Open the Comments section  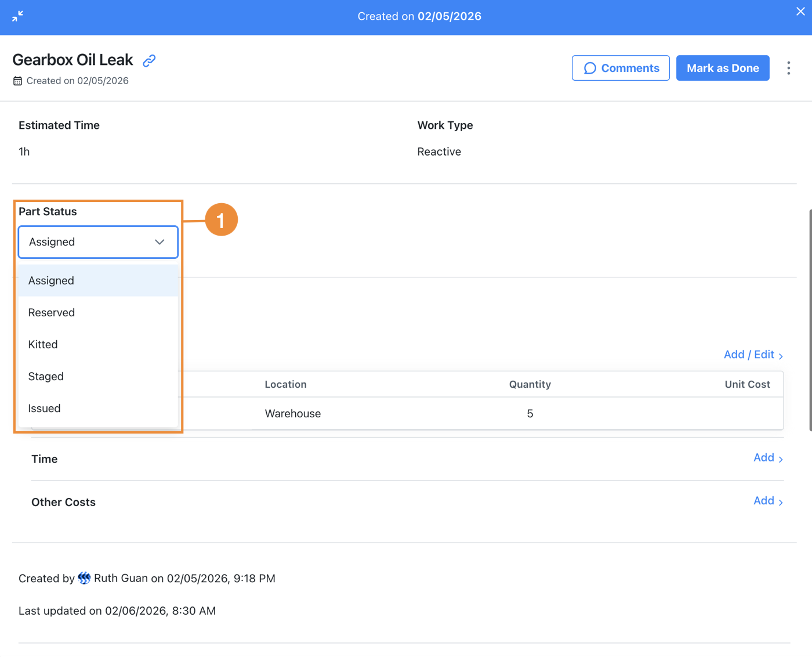click(621, 68)
